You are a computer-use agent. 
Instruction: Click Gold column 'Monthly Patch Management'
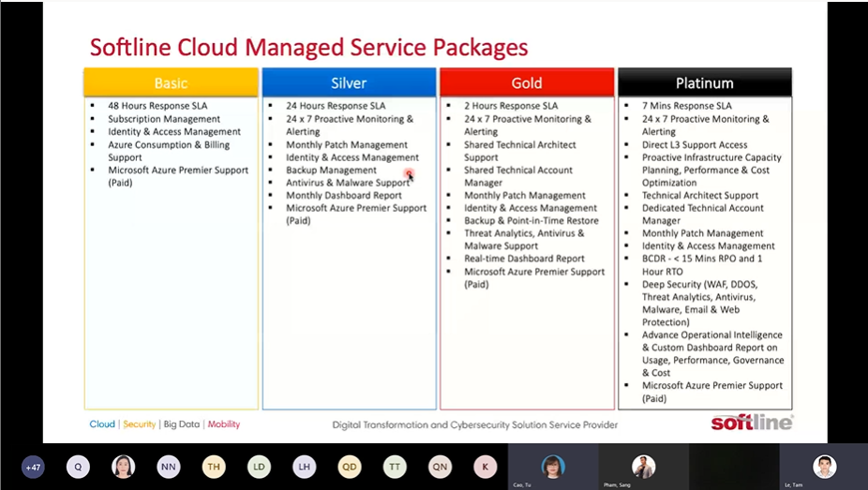click(x=525, y=195)
